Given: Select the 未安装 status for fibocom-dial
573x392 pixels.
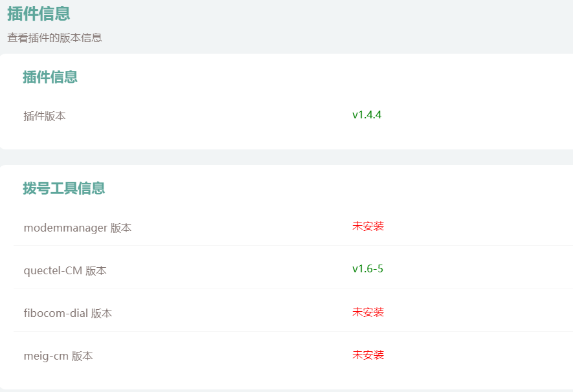Looking at the screenshot, I should [x=368, y=312].
